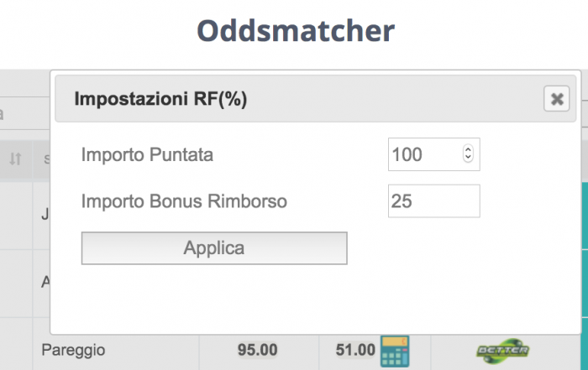588x370 pixels.
Task: Click the Applica button
Action: pos(214,248)
